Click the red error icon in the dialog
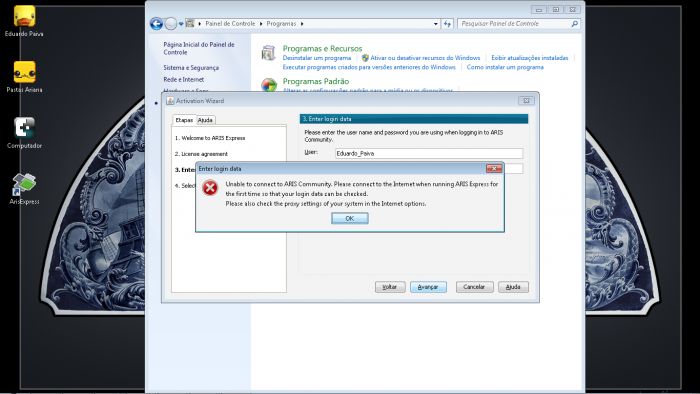 pos(210,188)
